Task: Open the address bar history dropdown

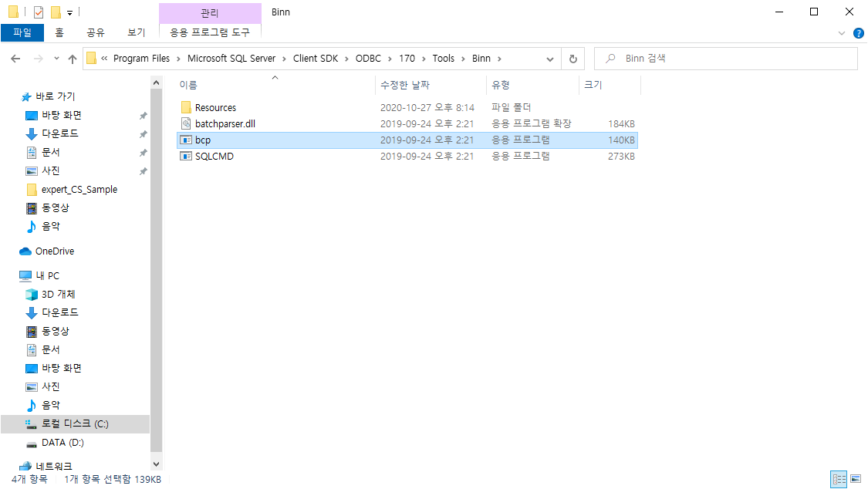Action: click(x=549, y=59)
